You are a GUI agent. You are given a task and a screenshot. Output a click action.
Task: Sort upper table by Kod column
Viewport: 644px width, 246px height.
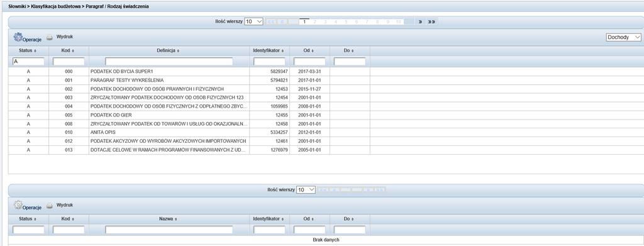[68, 50]
